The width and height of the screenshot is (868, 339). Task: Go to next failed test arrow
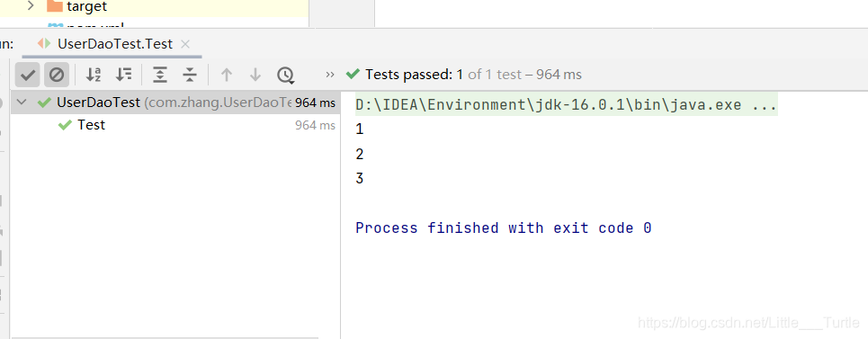tap(255, 75)
